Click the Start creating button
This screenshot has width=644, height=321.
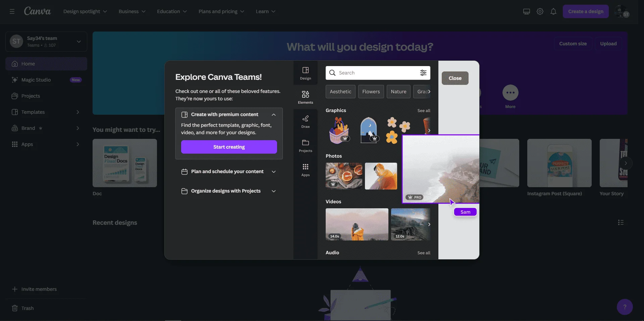click(229, 147)
